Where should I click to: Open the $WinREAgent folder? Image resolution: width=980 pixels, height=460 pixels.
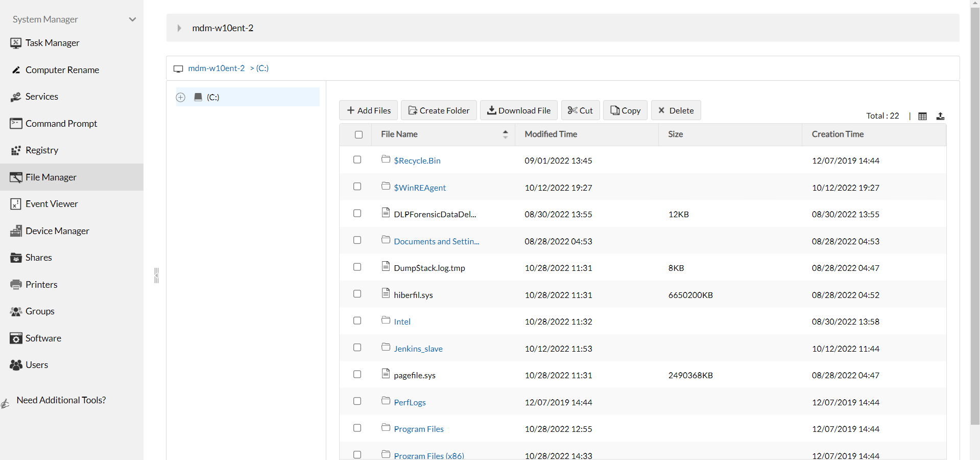click(420, 188)
